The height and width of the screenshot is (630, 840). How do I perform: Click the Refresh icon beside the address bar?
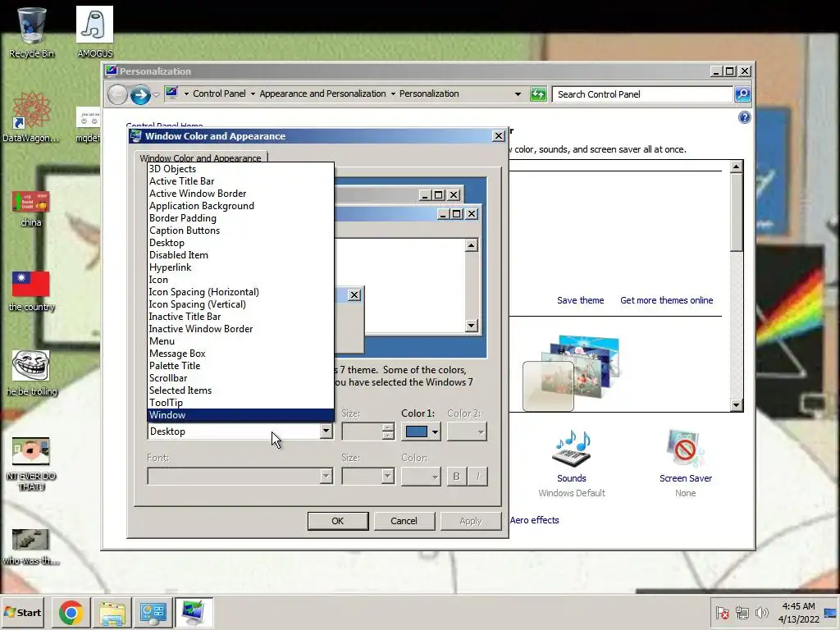[x=538, y=94]
